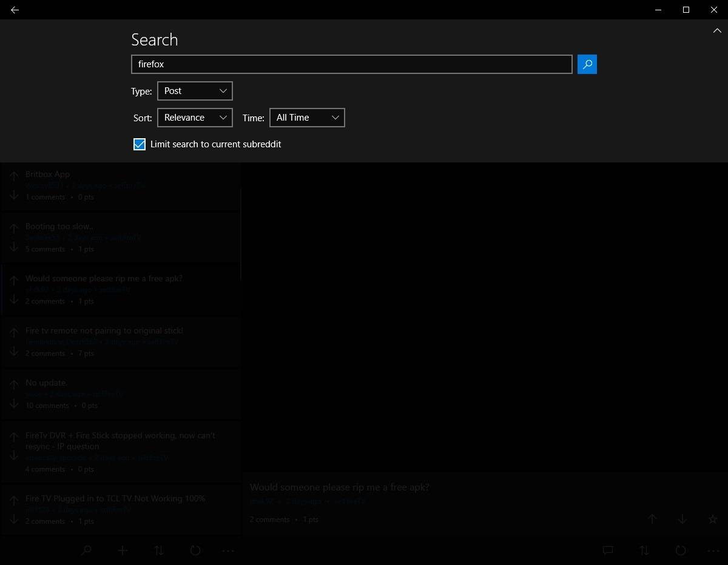
Task: Save the open post using the star icon
Action: click(x=713, y=519)
